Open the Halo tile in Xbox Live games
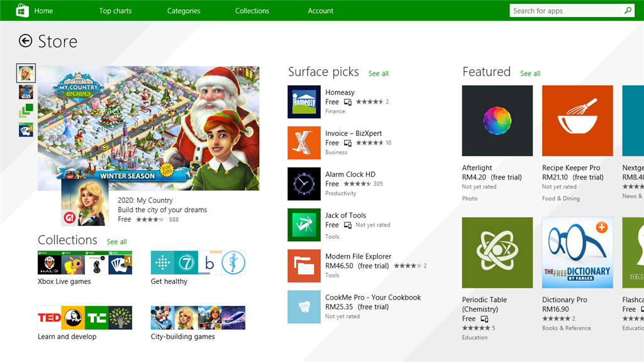 coord(49,263)
